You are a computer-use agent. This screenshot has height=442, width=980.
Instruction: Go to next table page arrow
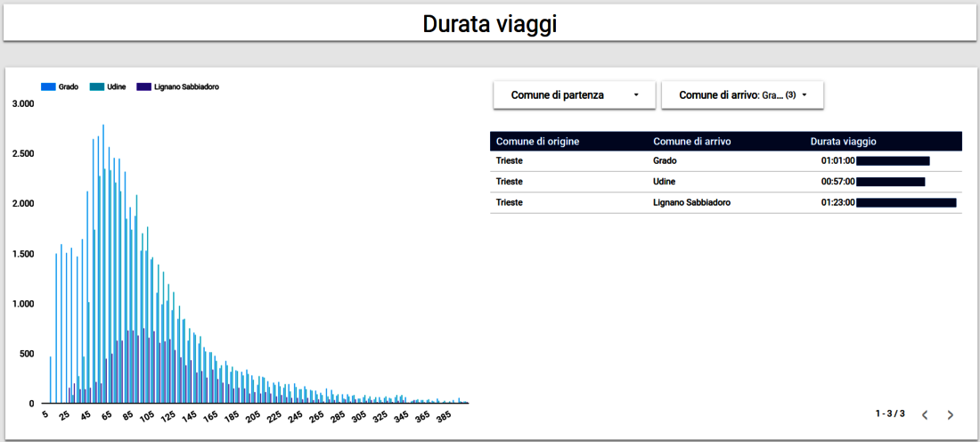950,414
